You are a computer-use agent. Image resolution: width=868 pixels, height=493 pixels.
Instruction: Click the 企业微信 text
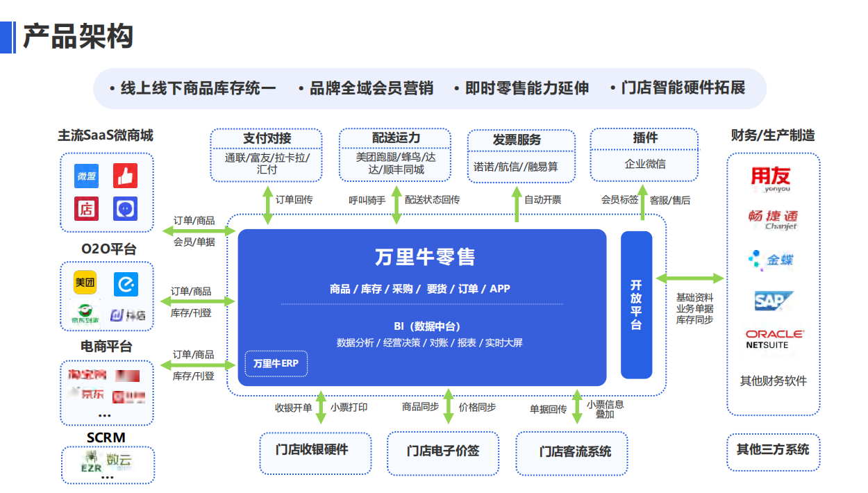pyautogui.click(x=645, y=164)
